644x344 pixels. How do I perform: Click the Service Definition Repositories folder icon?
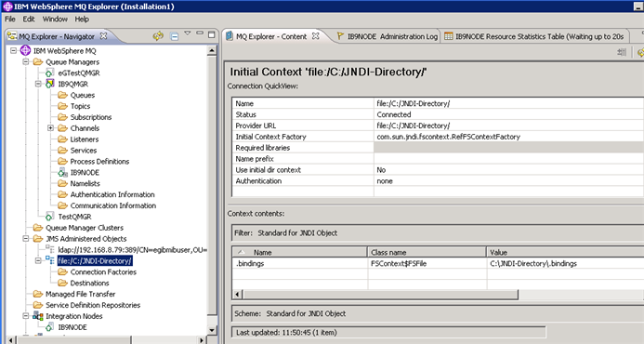[x=38, y=305]
